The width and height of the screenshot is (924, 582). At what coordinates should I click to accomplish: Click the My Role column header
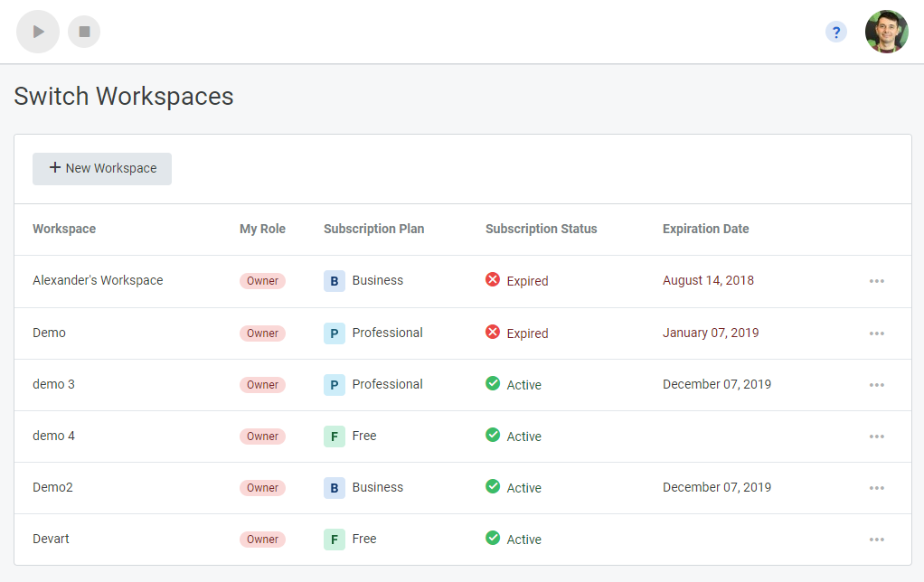(262, 230)
